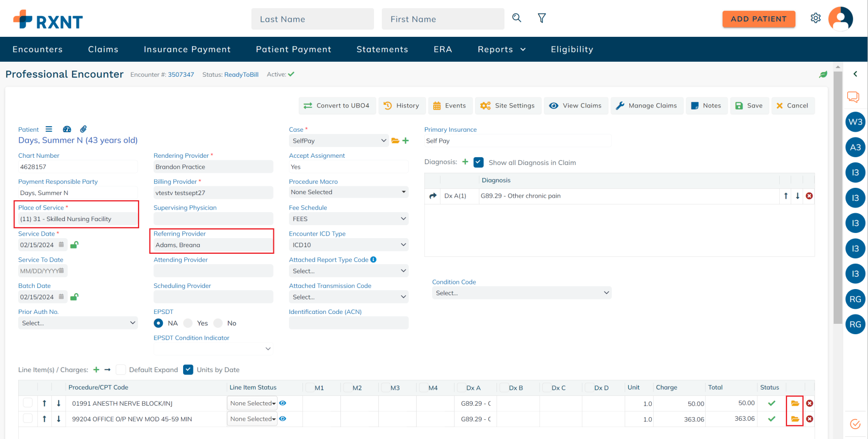Screen dimensions: 868x439
Task: Click the ADD PATIENT button
Action: (x=759, y=19)
